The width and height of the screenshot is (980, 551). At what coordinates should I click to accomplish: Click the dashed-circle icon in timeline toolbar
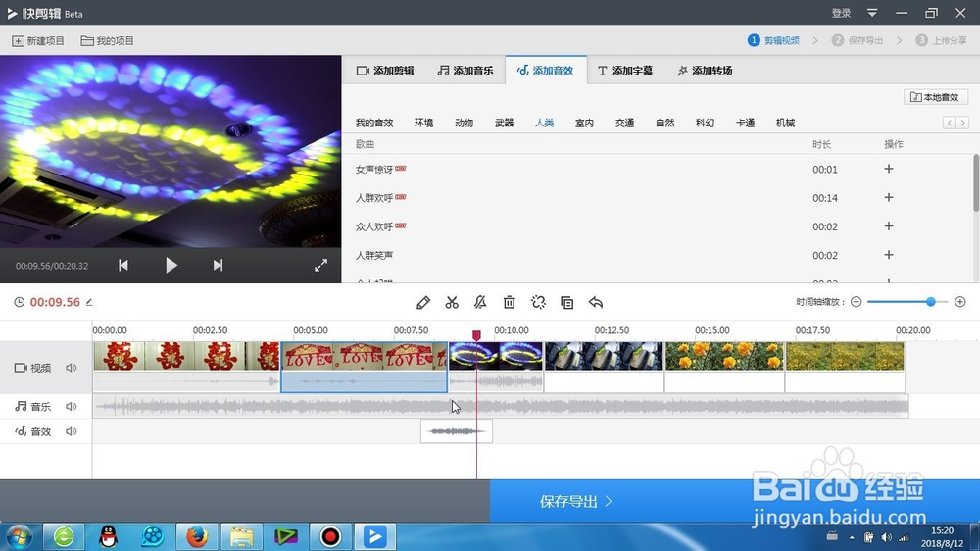pos(538,303)
